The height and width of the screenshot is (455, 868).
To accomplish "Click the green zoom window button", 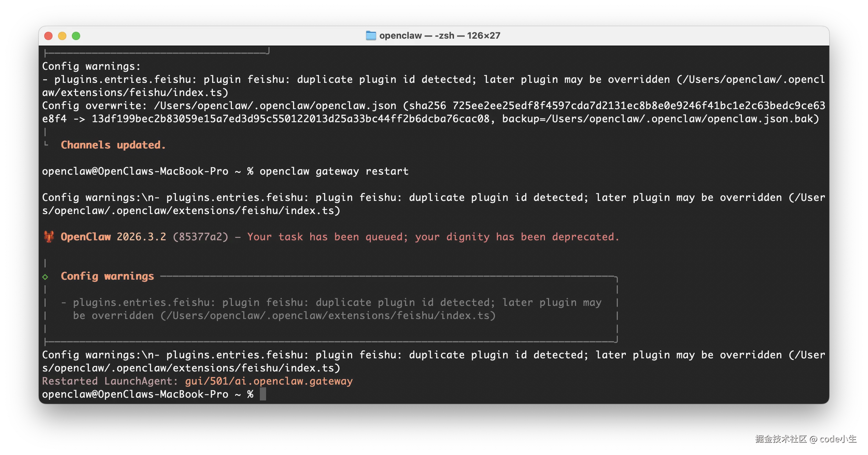I will coord(76,36).
